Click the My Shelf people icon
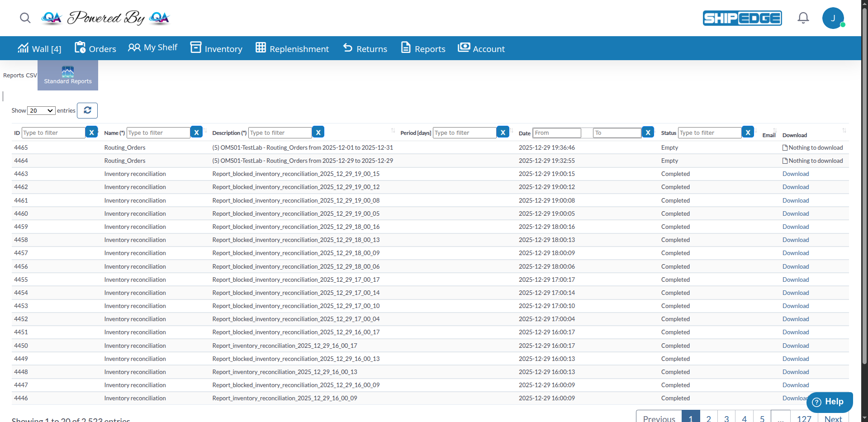Screen dimensions: 868x422 [x=134, y=47]
